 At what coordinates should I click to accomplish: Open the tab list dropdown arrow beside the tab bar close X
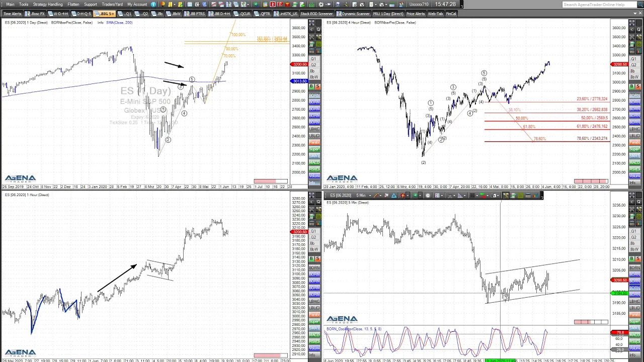[634, 14]
